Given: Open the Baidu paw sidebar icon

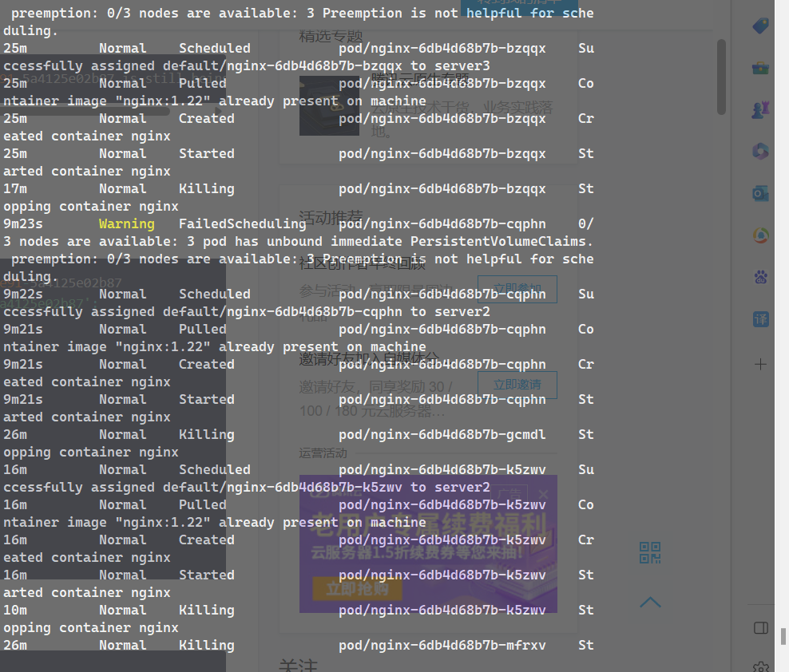Looking at the screenshot, I should pyautogui.click(x=760, y=277).
